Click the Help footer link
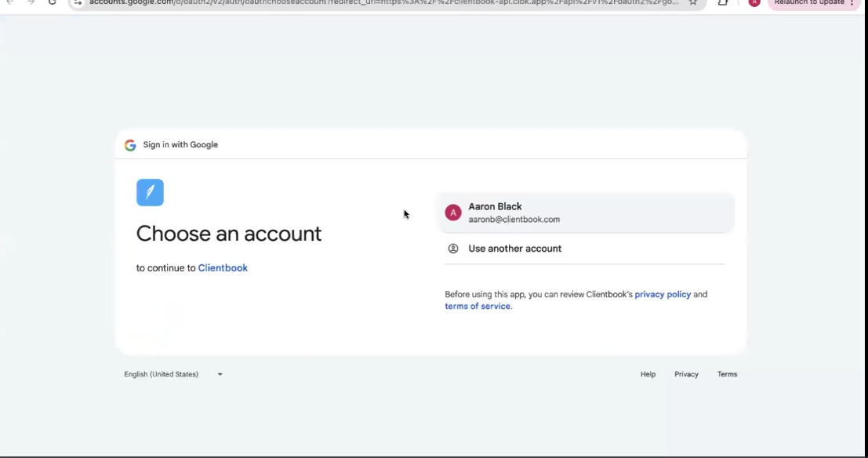The image size is (868, 458). pyautogui.click(x=648, y=374)
